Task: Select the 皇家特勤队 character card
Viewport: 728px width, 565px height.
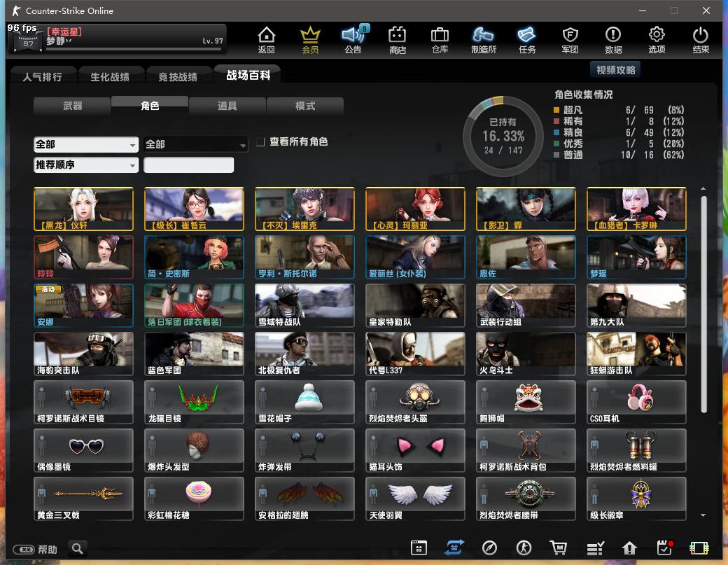Action: click(415, 305)
